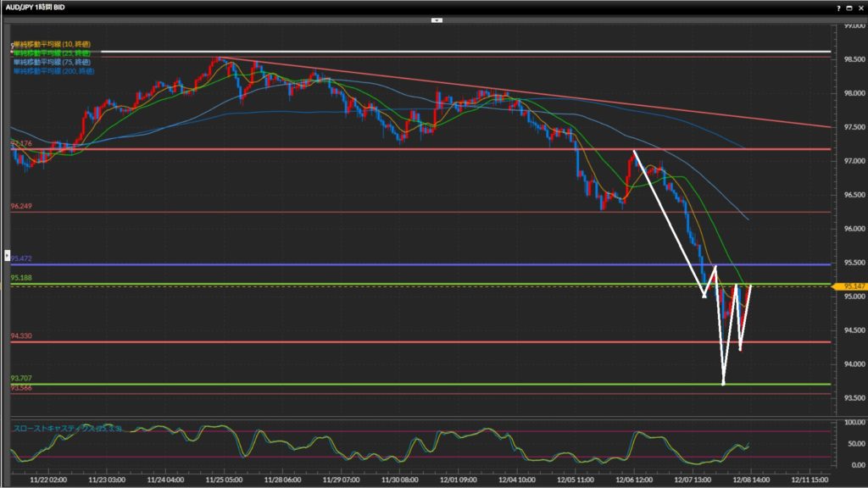Select the green horizontal line at 93.707
This screenshot has width=868, height=488.
click(339, 384)
